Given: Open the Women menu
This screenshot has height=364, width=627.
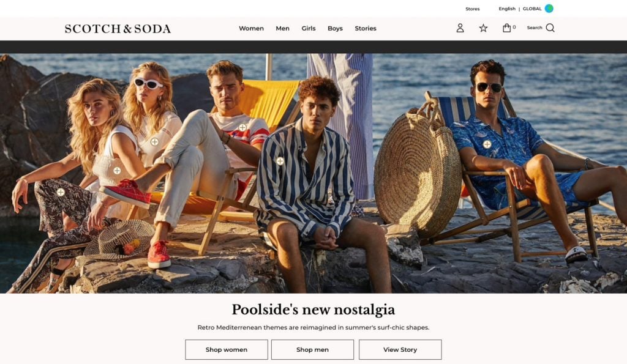Looking at the screenshot, I should coord(251,28).
